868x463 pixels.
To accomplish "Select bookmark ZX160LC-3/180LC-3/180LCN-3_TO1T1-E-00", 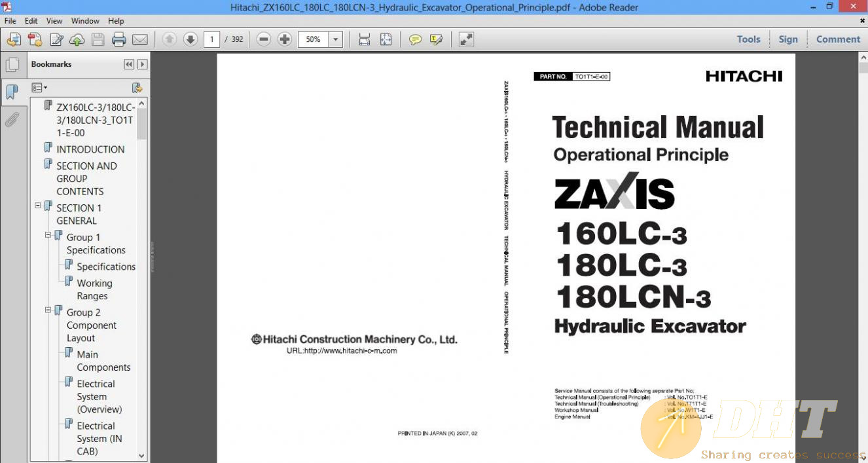I will click(96, 120).
